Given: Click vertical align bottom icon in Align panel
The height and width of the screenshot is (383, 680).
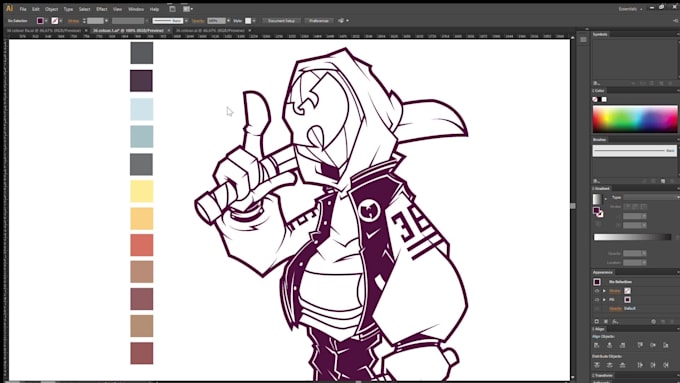Looking at the screenshot, I should 666,345.
